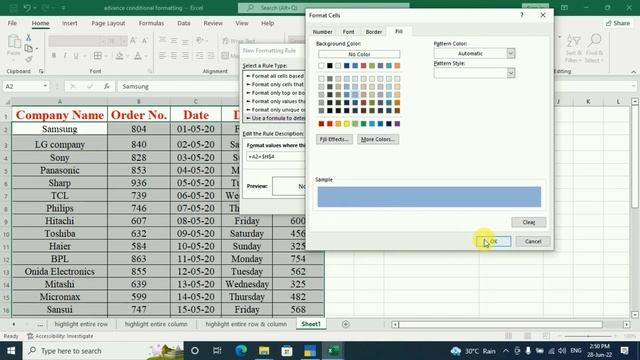Switch to the Border tab
The image size is (640, 360).
click(373, 32)
